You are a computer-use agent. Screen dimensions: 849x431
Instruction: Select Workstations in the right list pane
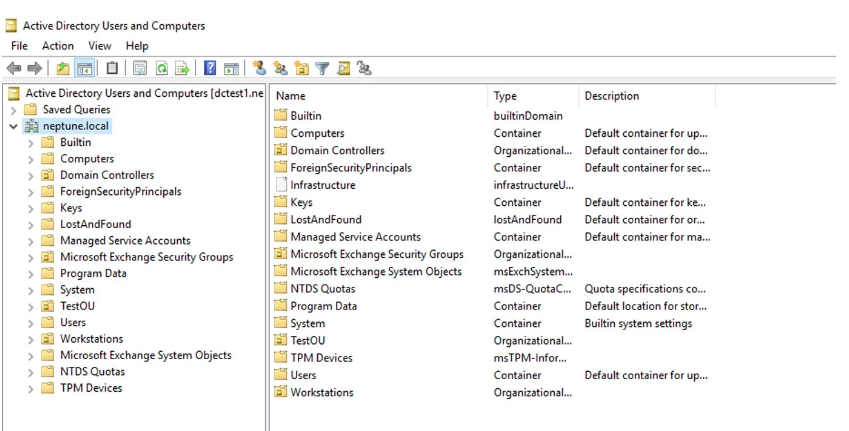(321, 393)
